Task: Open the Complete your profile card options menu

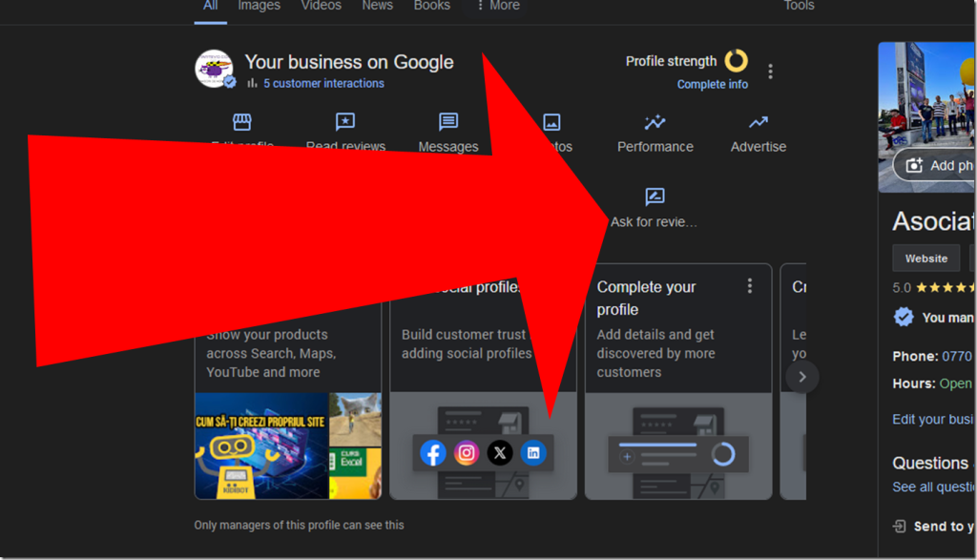Action: [x=750, y=286]
